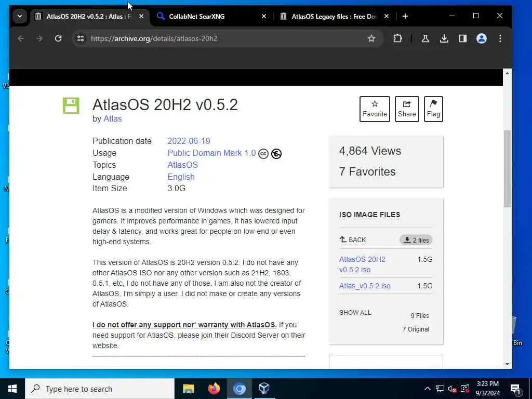This screenshot has height=399, width=532.
Task: Click the page scrollbar up arrow
Action: [x=507, y=73]
